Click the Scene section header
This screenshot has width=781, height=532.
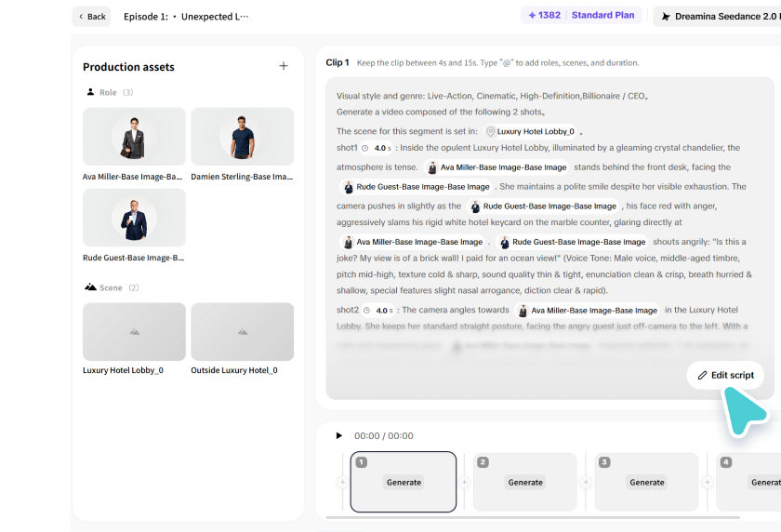coord(112,287)
